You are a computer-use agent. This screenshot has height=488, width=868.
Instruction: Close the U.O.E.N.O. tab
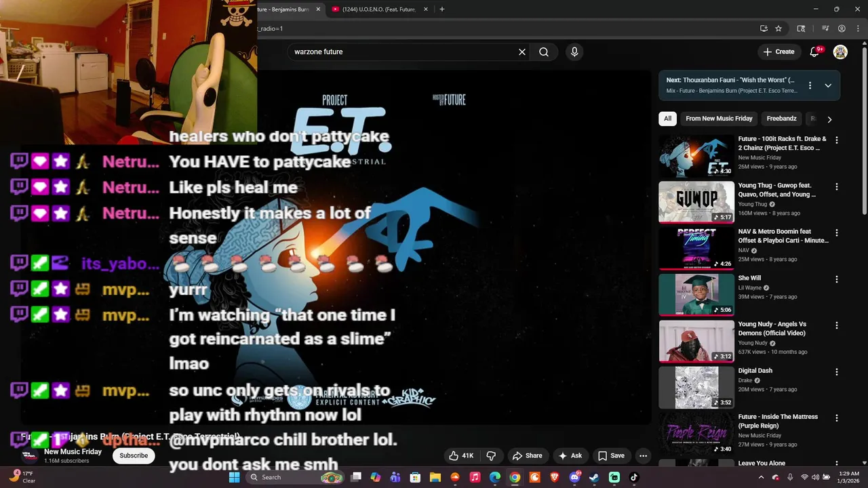click(x=426, y=9)
